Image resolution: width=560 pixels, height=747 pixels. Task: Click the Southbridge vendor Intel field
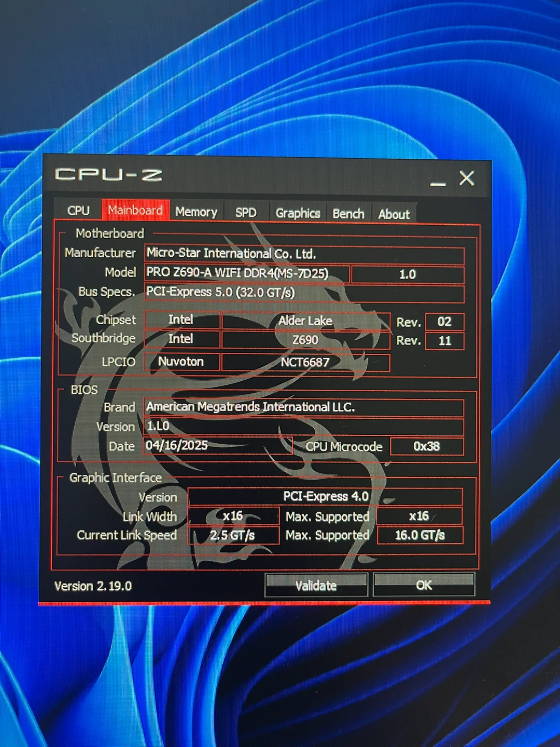point(182,339)
